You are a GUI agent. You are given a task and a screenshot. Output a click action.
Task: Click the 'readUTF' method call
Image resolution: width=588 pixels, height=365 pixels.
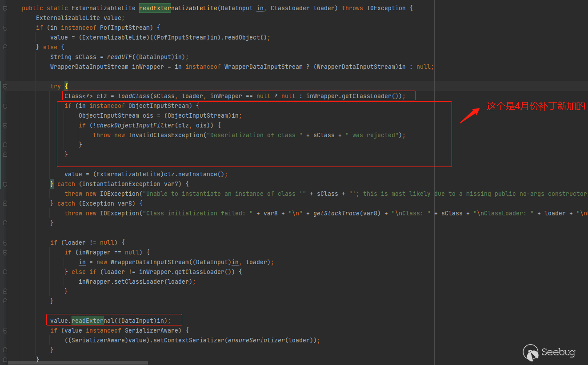(x=120, y=57)
